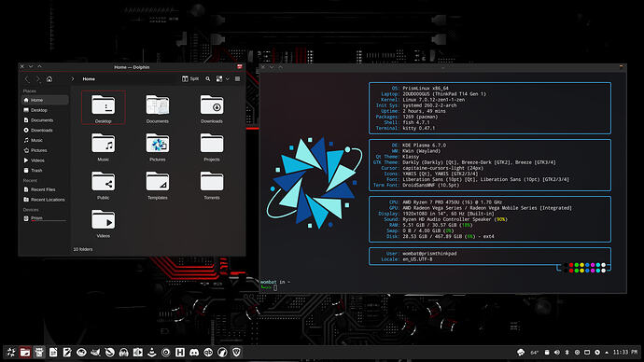Image resolution: width=644 pixels, height=362 pixels.
Task: Select the Desktop folder icon
Action: click(103, 105)
